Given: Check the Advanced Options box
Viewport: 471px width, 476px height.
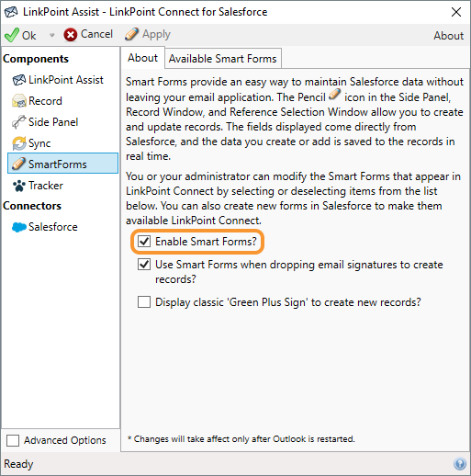Looking at the screenshot, I should click(13, 441).
